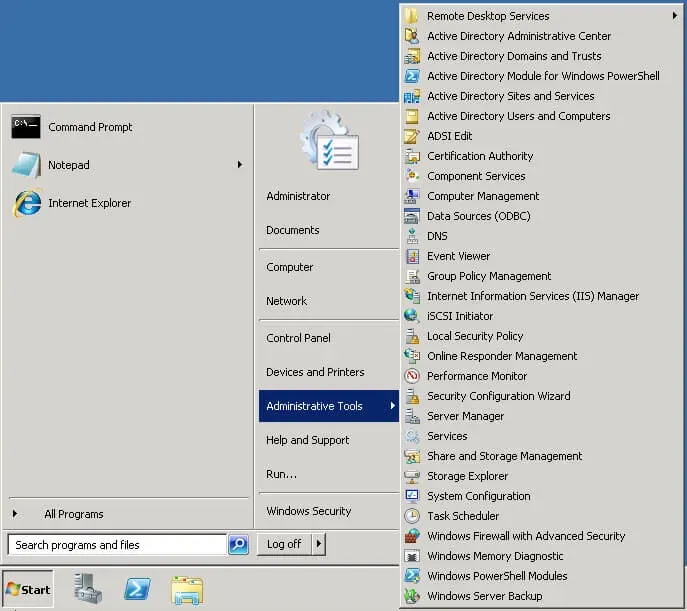Open Administrator user folder
Viewport: 687px width, 611px height.
[x=298, y=196]
